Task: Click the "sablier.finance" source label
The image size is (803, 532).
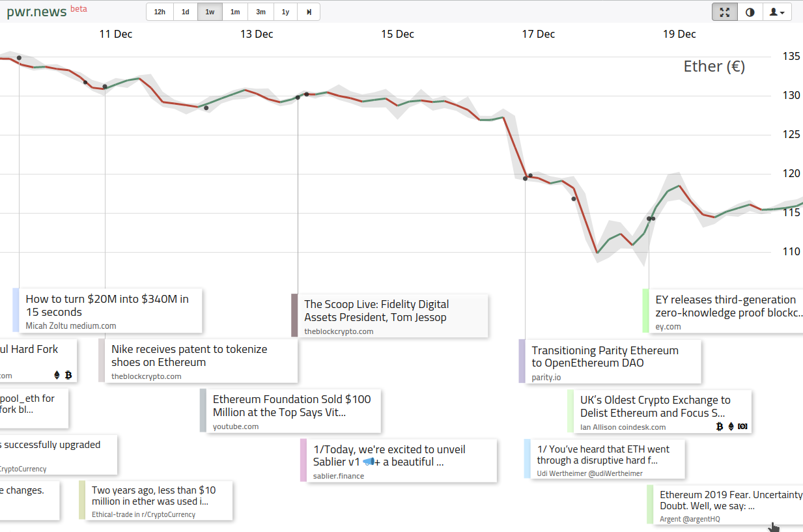Action: tap(339, 476)
